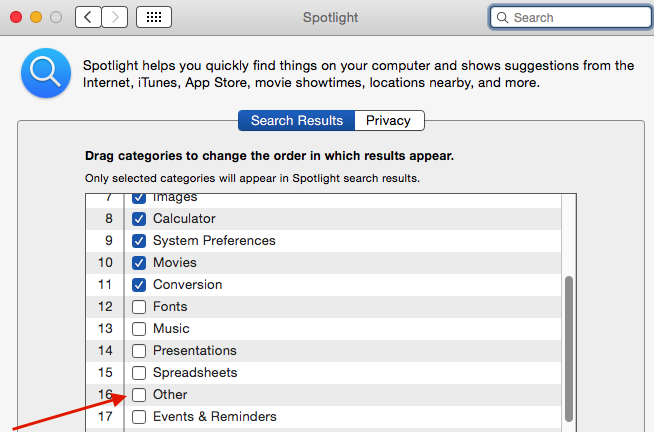
Task: Close the Spotlight preferences window
Action: point(16,17)
